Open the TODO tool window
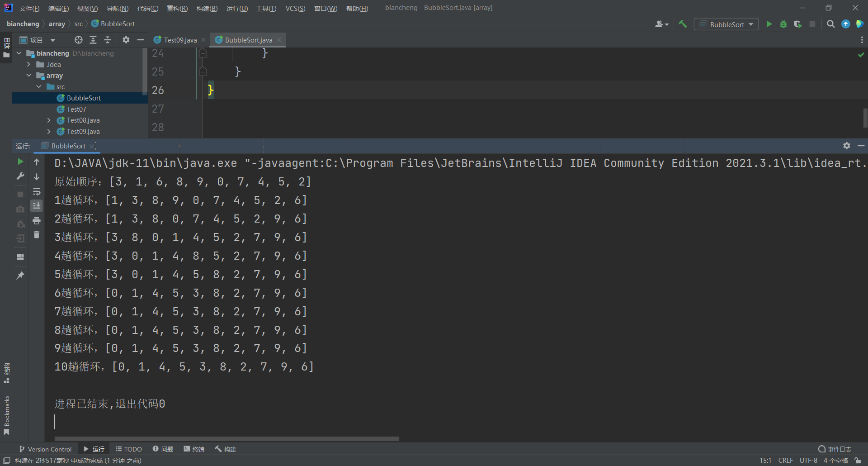868x466 pixels. (x=129, y=449)
